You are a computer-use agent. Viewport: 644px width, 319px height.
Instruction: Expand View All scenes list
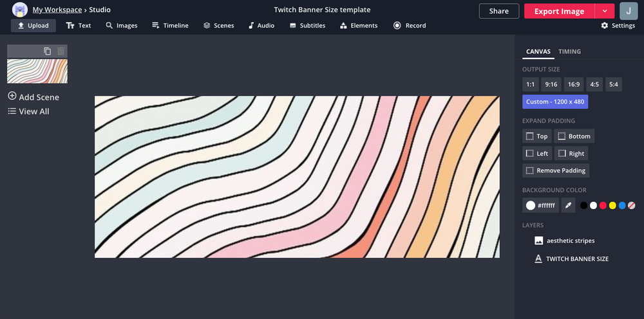[x=29, y=111]
